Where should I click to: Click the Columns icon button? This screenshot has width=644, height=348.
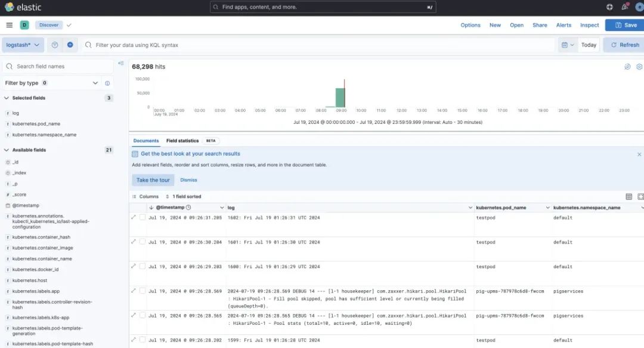click(145, 197)
